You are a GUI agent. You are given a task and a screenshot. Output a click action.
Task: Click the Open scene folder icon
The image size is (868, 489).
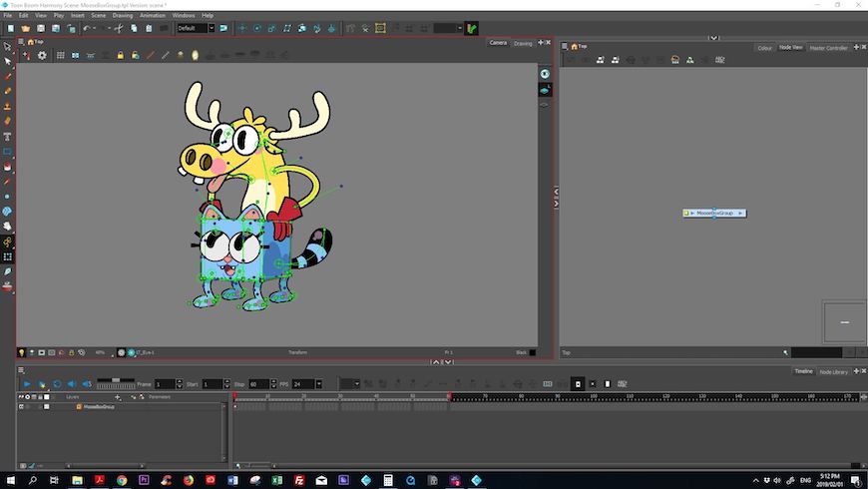coord(26,28)
